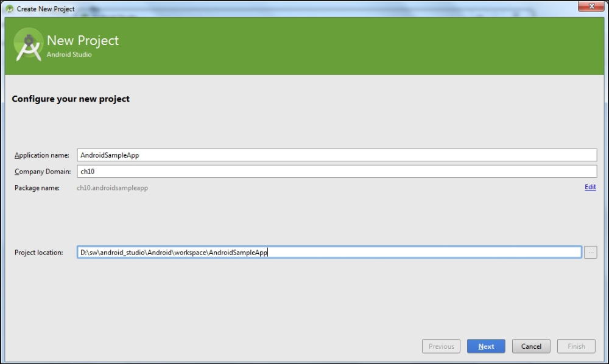
Task: Focus the Project location path field
Action: pos(329,252)
